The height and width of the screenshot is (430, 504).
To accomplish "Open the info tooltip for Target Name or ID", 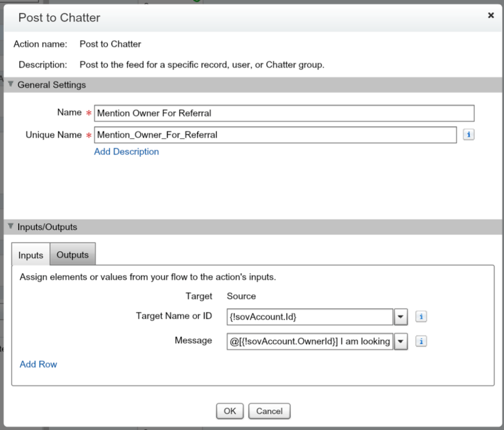I will click(421, 317).
